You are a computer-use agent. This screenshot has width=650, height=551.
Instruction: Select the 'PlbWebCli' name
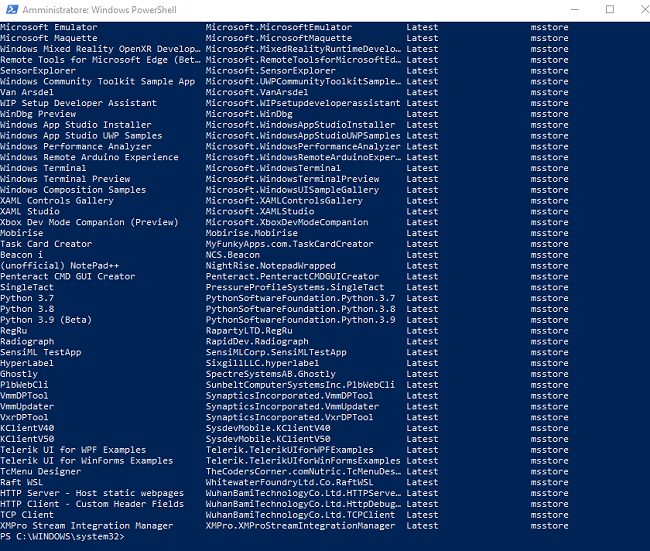coord(24,384)
